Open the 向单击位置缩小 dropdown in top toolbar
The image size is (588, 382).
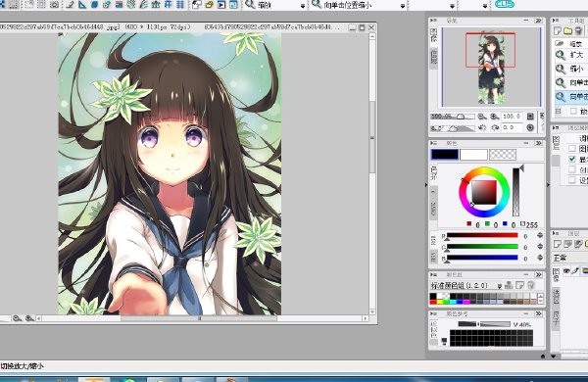tap(403, 6)
